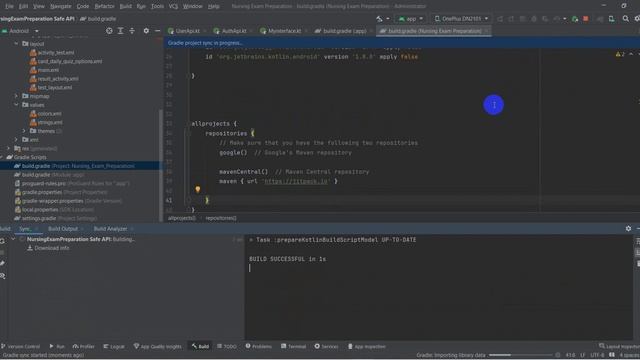Switch to Build Analyzer tab
This screenshot has width=640, height=360.
point(111,229)
